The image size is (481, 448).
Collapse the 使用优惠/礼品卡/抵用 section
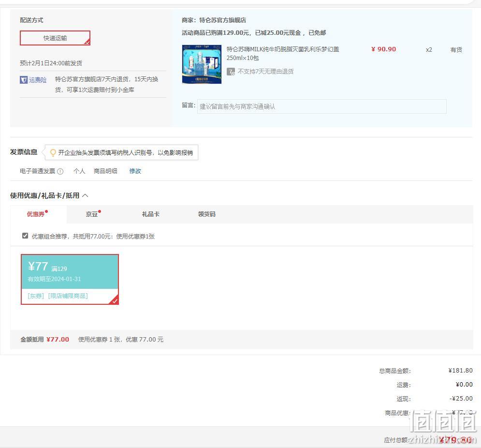tap(85, 195)
